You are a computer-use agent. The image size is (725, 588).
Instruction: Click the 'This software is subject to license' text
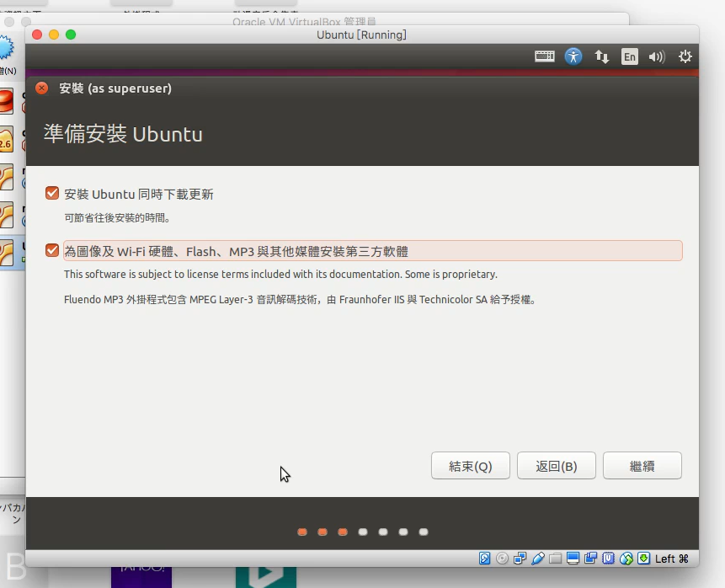pyautogui.click(x=280, y=275)
